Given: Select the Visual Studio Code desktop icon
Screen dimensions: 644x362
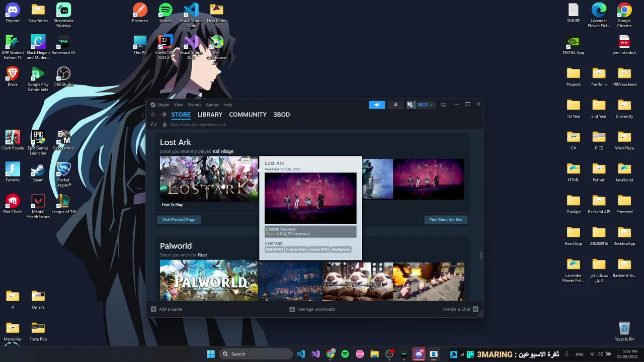Looking at the screenshot, I should click(x=191, y=15).
